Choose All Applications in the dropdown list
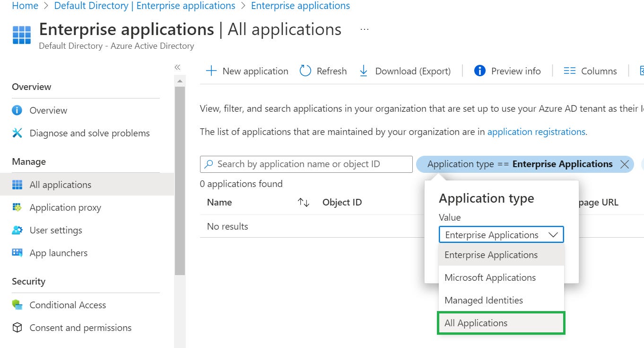The height and width of the screenshot is (348, 644). tap(501, 323)
